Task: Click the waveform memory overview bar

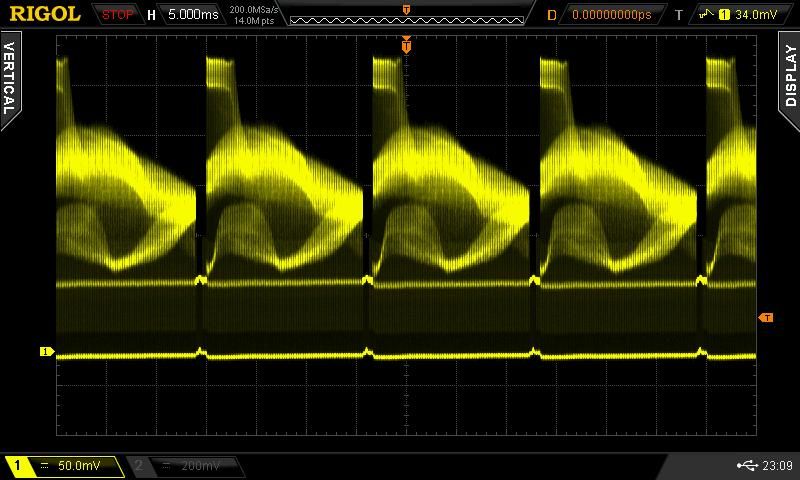Action: coord(406,19)
